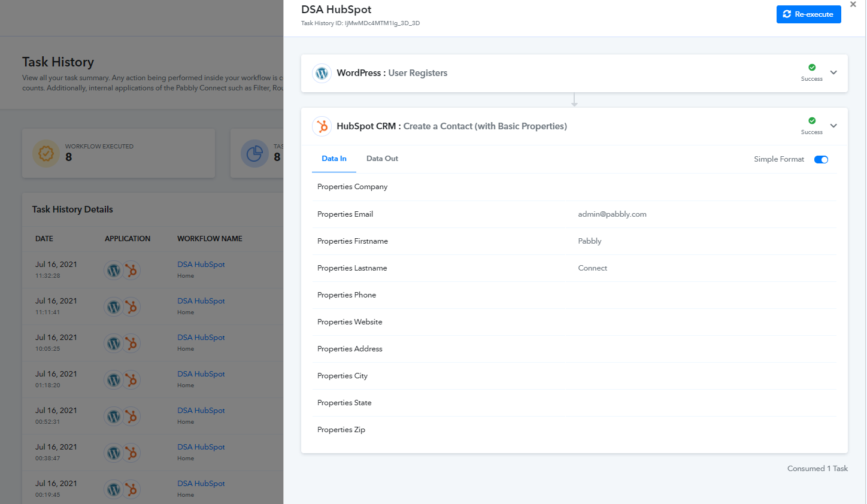This screenshot has height=504, width=867.
Task: Click the DATE column header
Action: tap(44, 239)
